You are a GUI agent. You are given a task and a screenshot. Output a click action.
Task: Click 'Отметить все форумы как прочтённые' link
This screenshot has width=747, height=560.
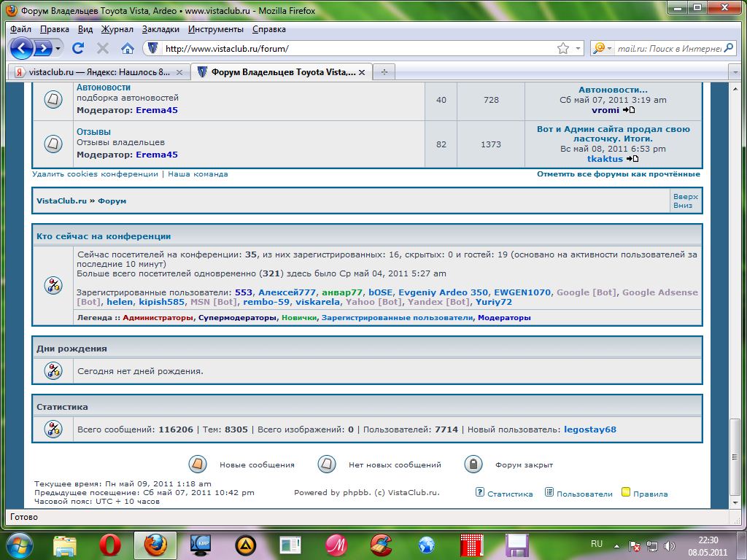tap(618, 174)
